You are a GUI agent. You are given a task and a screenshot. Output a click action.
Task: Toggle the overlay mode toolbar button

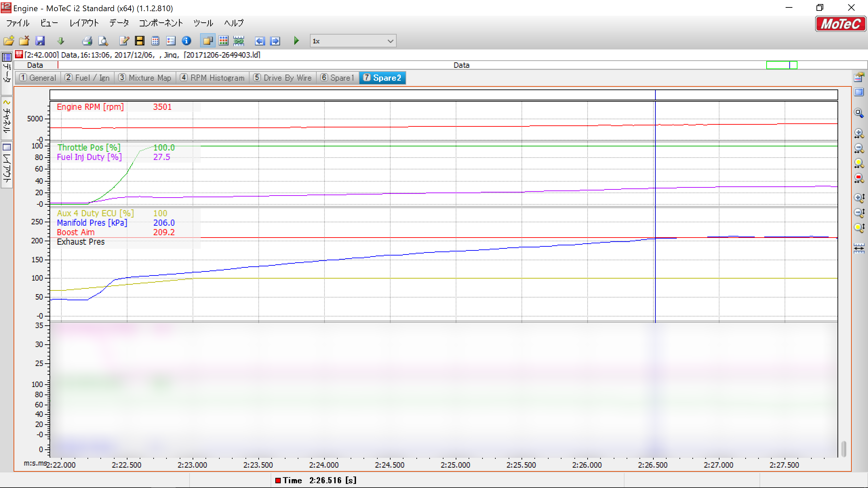208,41
